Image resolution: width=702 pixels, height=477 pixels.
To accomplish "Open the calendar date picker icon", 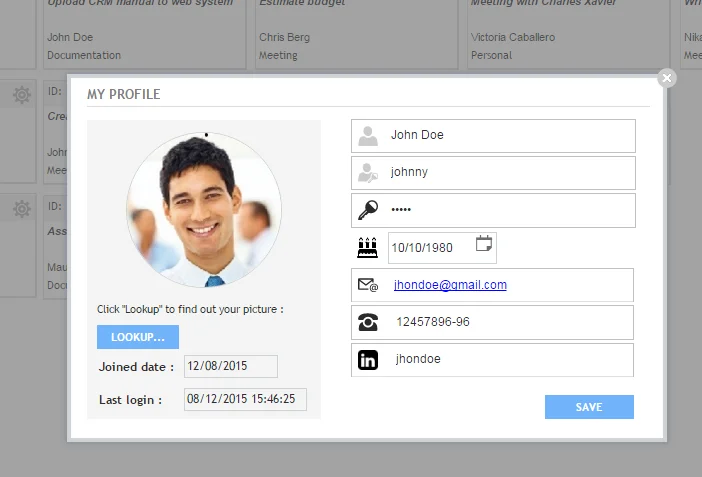I will pos(484,244).
